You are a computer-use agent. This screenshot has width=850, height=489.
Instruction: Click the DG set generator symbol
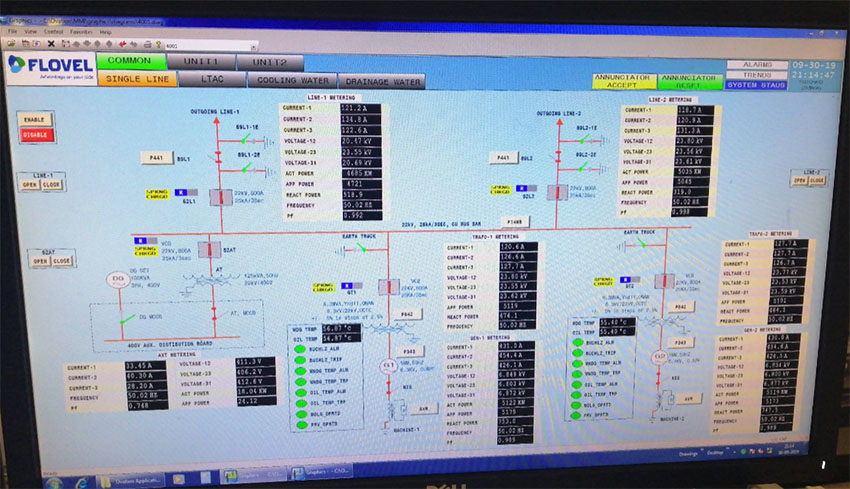point(117,277)
